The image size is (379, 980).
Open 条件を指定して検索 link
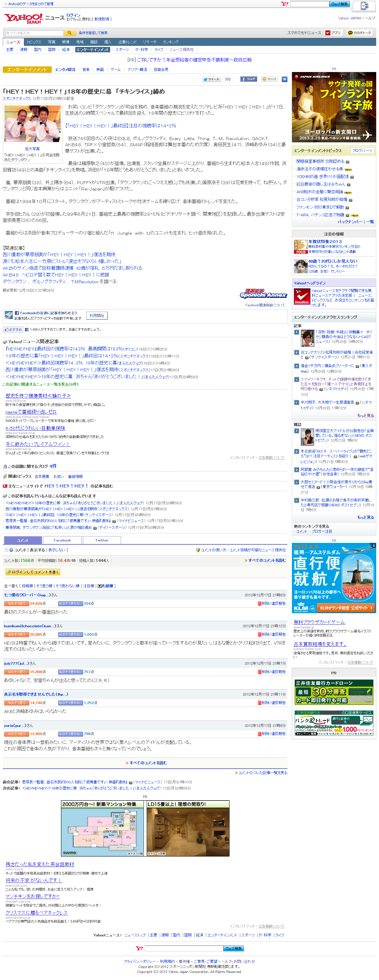[x=93, y=33]
